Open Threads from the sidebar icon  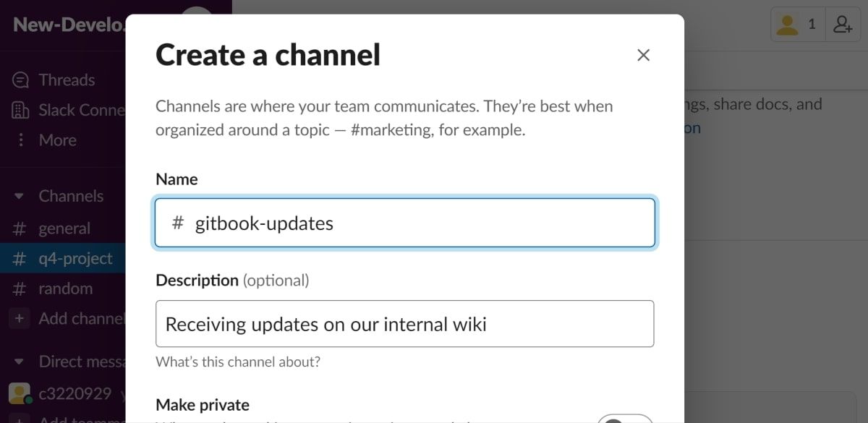pos(21,80)
